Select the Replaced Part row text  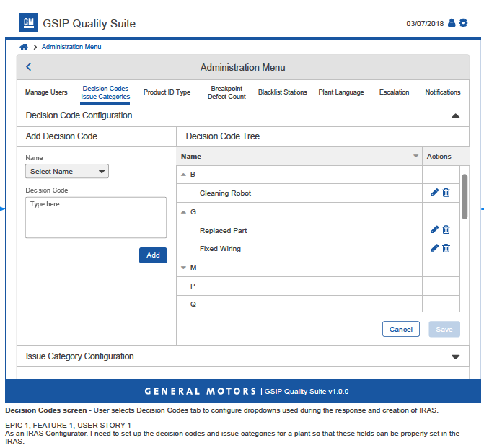coord(223,231)
